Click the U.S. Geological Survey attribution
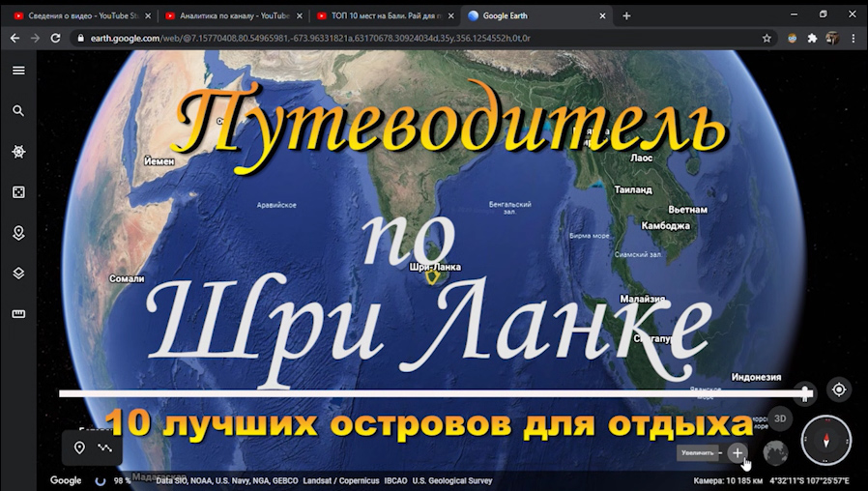This screenshot has width=868, height=491. [x=452, y=480]
